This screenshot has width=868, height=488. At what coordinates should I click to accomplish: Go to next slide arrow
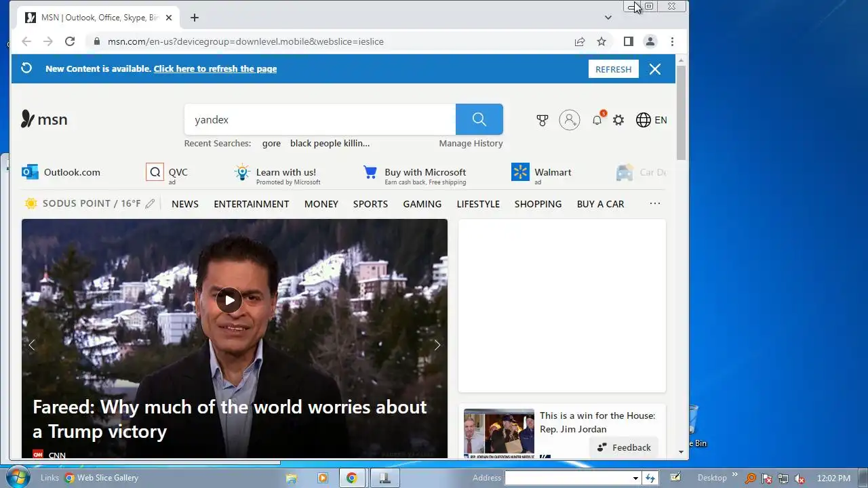(437, 345)
